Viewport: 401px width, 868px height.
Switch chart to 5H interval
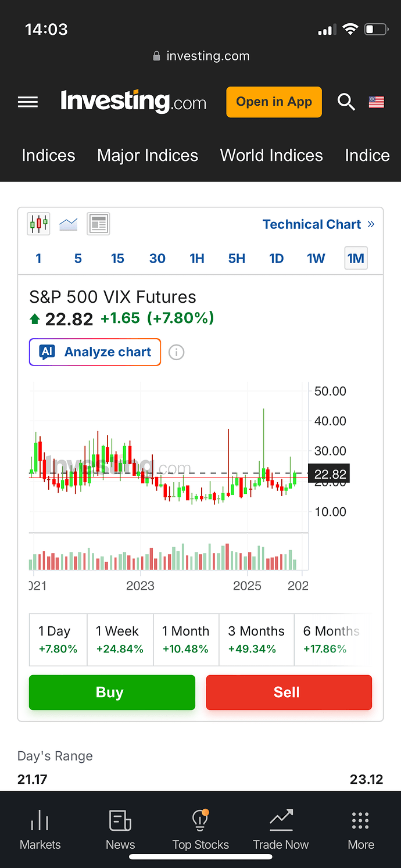point(237,259)
